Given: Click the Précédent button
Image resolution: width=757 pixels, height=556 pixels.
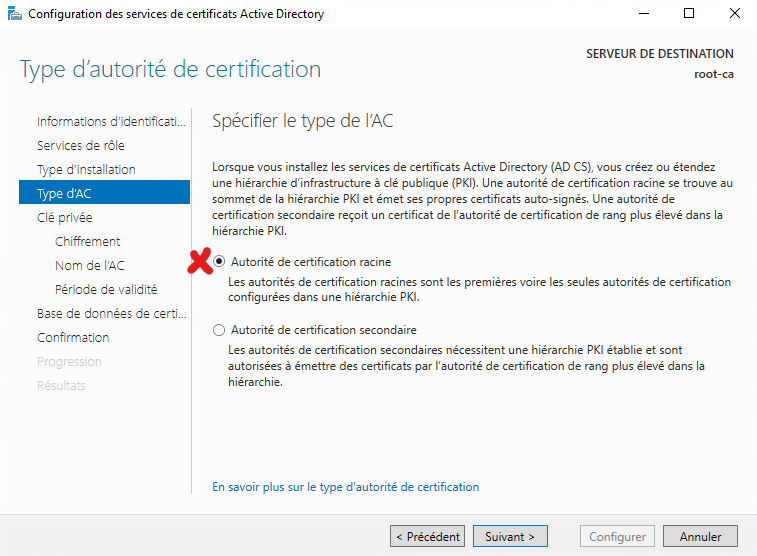Looking at the screenshot, I should (427, 536).
